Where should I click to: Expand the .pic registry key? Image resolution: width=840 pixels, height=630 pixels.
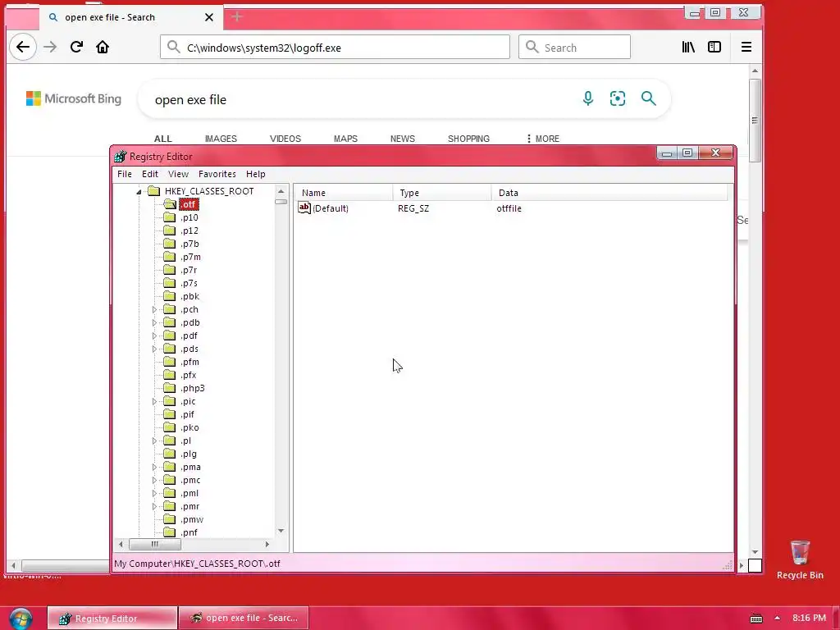[x=154, y=401]
